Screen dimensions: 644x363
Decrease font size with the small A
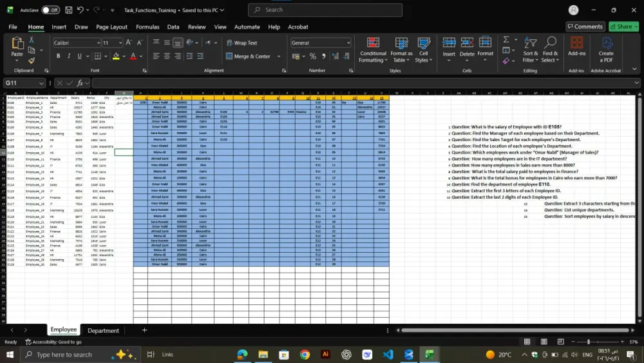(x=139, y=43)
